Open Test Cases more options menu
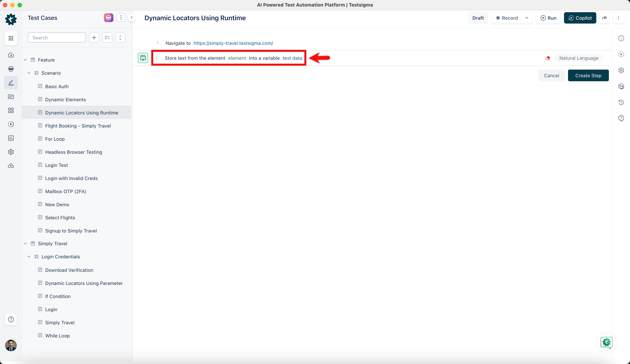 (x=121, y=18)
